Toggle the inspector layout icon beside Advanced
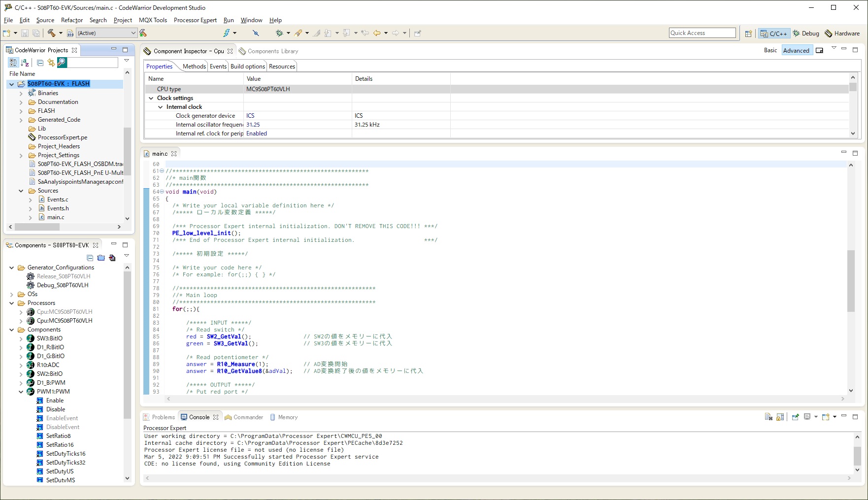The width and height of the screenshot is (868, 500). [819, 50]
